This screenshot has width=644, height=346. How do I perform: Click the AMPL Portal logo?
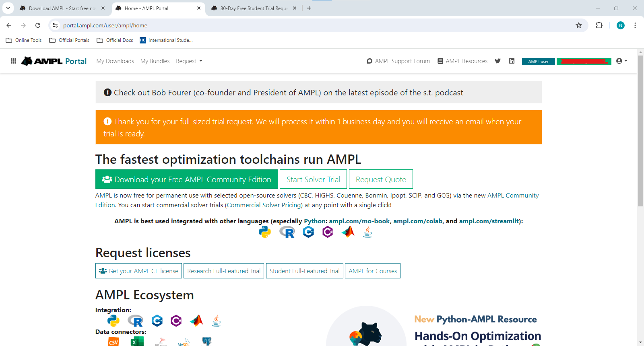coord(54,61)
